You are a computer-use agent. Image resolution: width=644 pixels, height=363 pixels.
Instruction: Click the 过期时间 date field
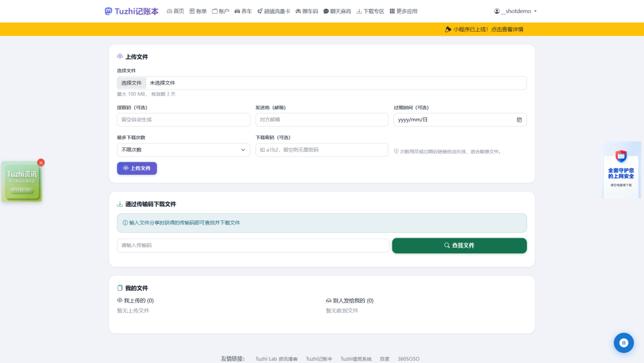coord(460,119)
